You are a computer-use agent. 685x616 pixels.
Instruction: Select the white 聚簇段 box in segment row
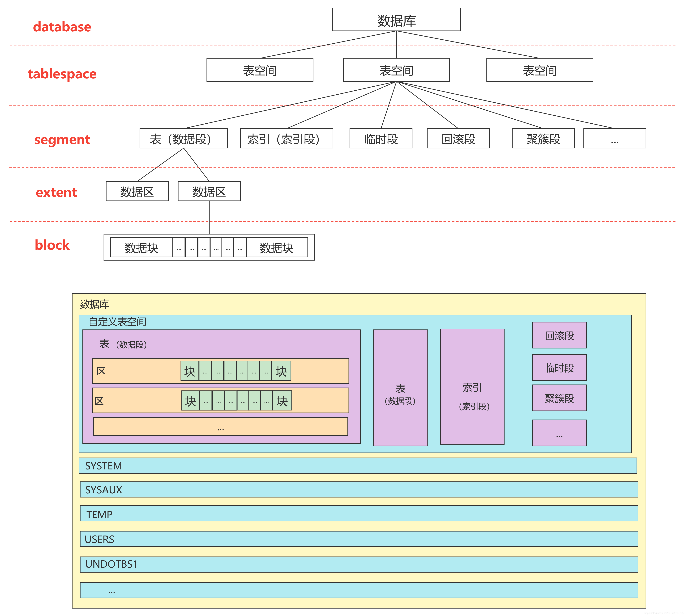(x=543, y=138)
